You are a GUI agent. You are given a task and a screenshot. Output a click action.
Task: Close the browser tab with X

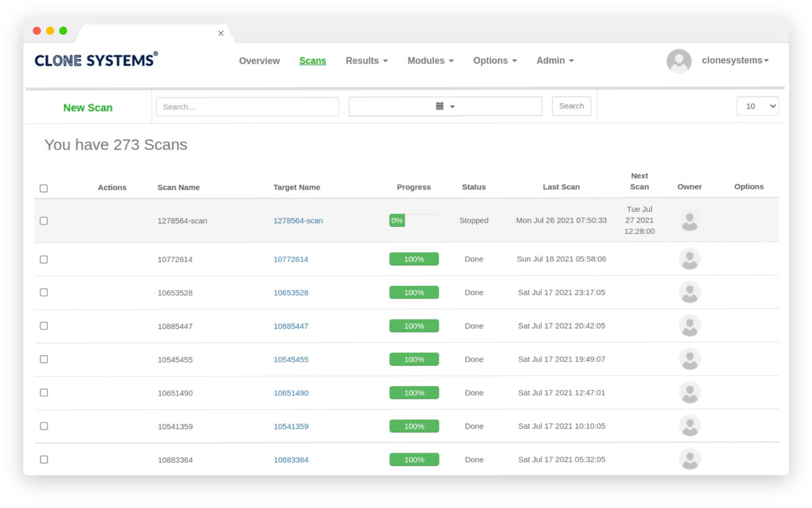click(221, 33)
